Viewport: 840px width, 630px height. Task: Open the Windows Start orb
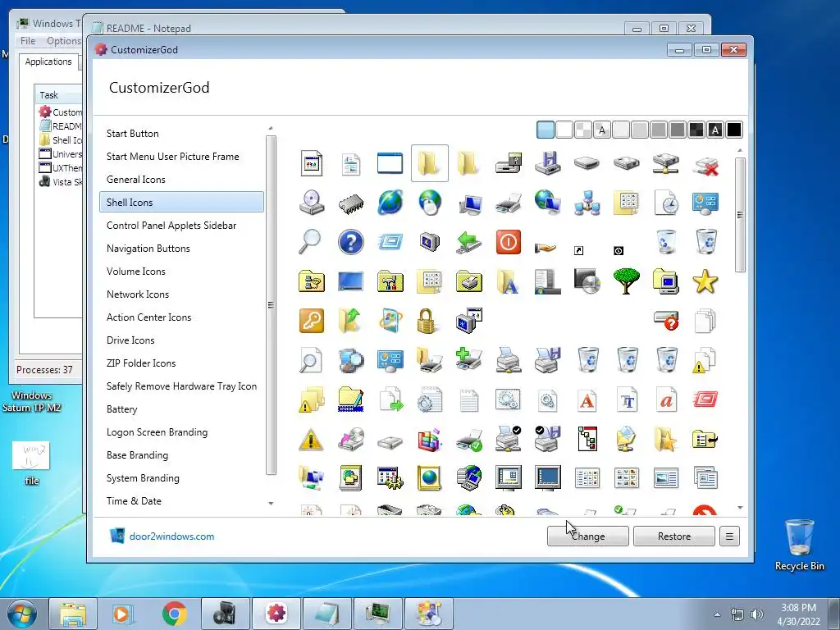22,614
